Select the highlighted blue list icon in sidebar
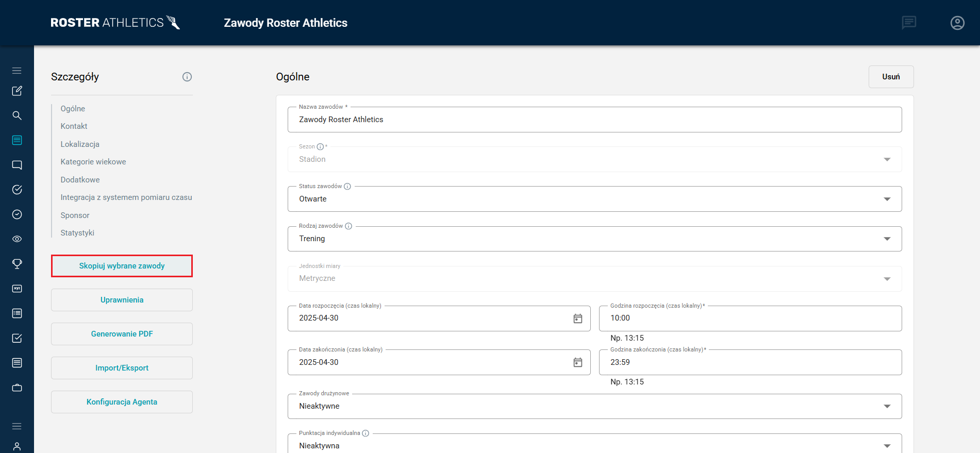980x453 pixels. [17, 140]
